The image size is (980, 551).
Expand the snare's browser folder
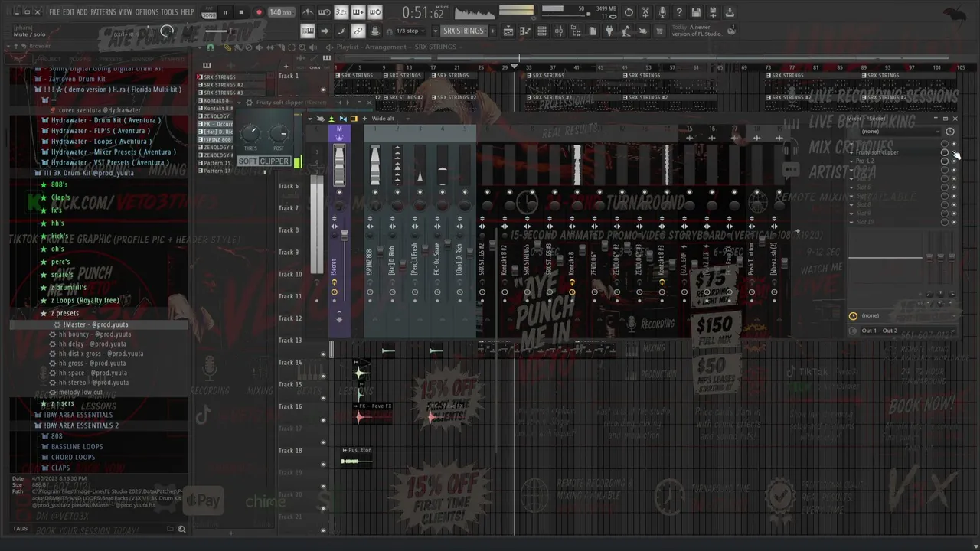click(62, 275)
